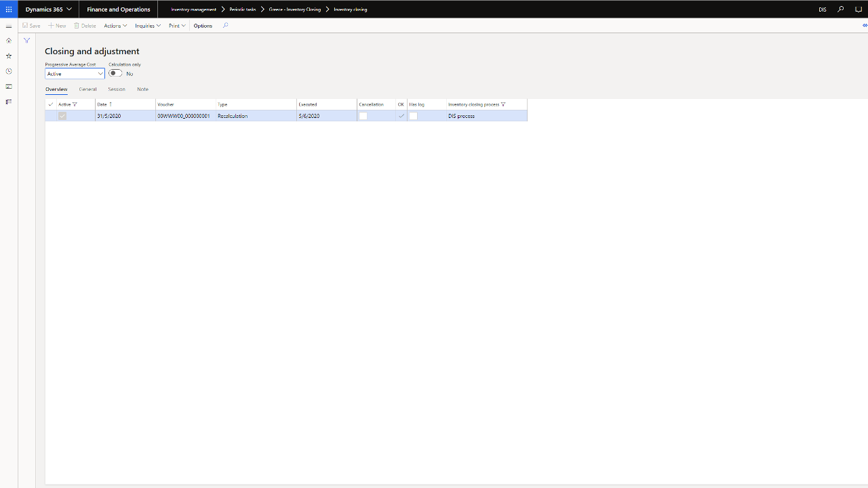868x488 pixels.
Task: Click the Executed column header
Action: pos(326,104)
